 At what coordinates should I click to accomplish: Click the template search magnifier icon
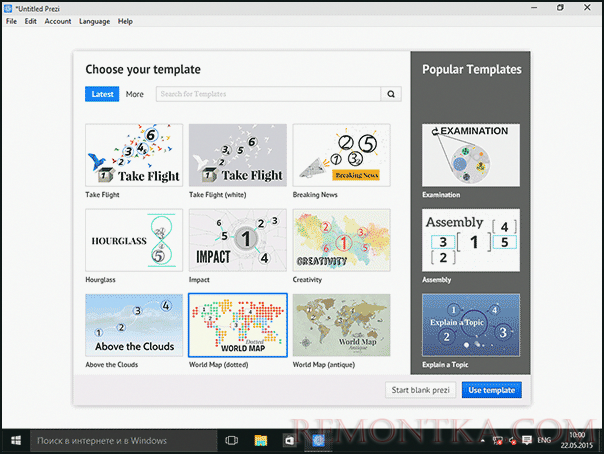coord(391,94)
